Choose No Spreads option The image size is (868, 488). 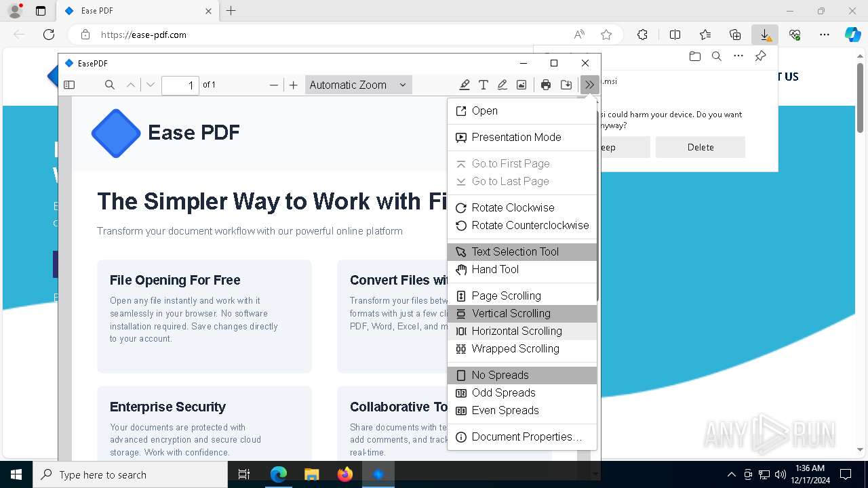click(x=522, y=375)
